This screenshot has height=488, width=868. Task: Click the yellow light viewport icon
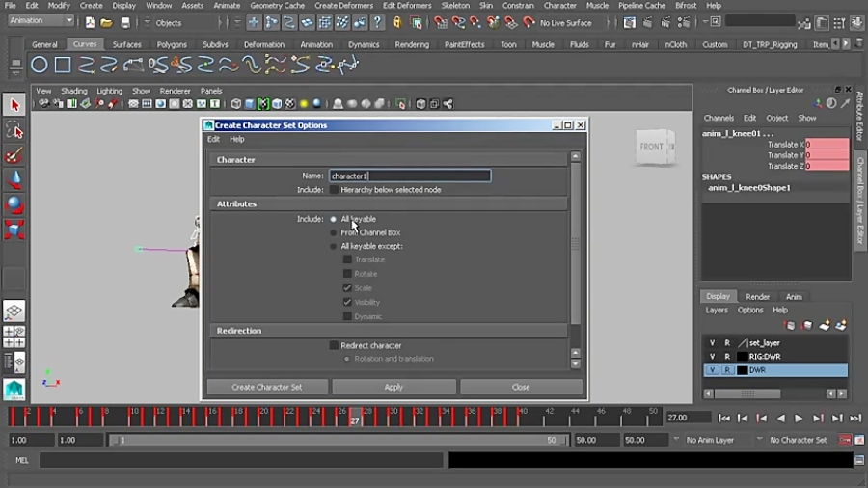coord(304,104)
